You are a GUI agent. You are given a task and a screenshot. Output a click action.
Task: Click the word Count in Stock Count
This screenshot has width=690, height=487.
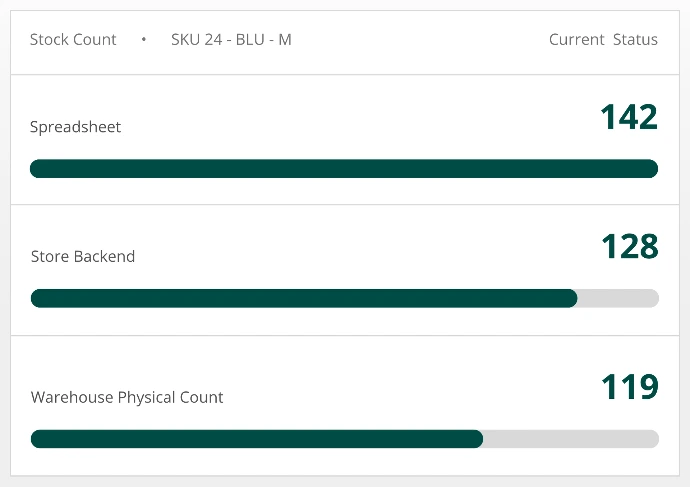coord(95,40)
